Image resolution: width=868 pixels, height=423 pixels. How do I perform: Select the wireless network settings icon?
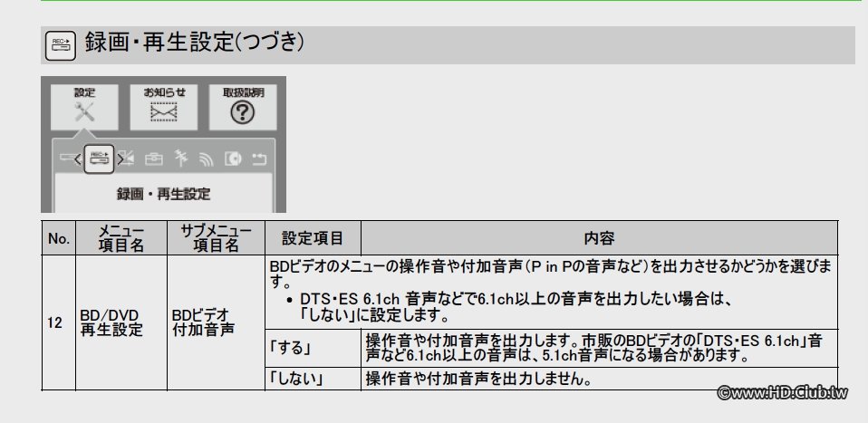(207, 160)
